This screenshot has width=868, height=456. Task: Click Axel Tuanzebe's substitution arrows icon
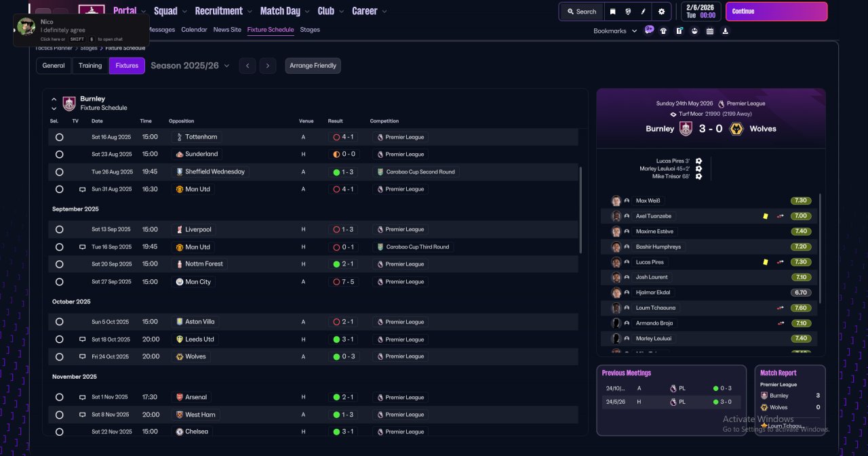pyautogui.click(x=781, y=216)
